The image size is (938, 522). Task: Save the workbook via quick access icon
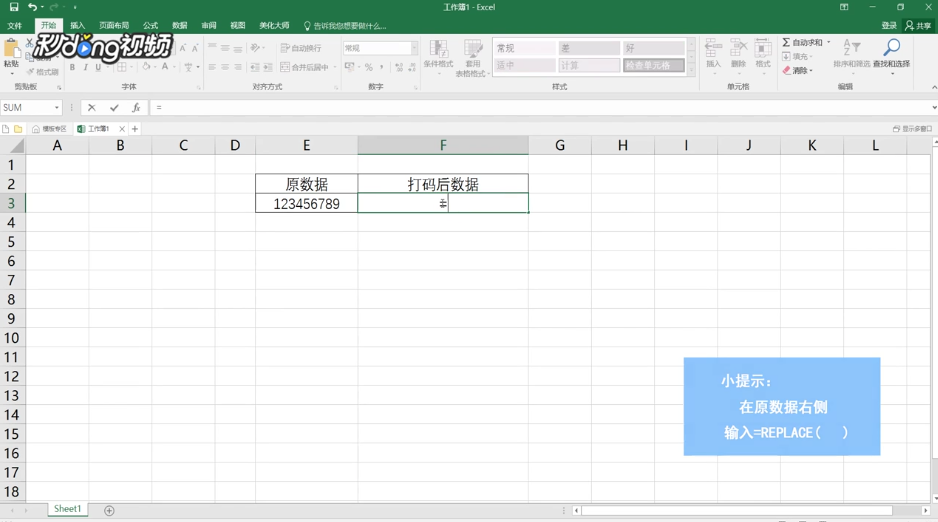coord(14,7)
